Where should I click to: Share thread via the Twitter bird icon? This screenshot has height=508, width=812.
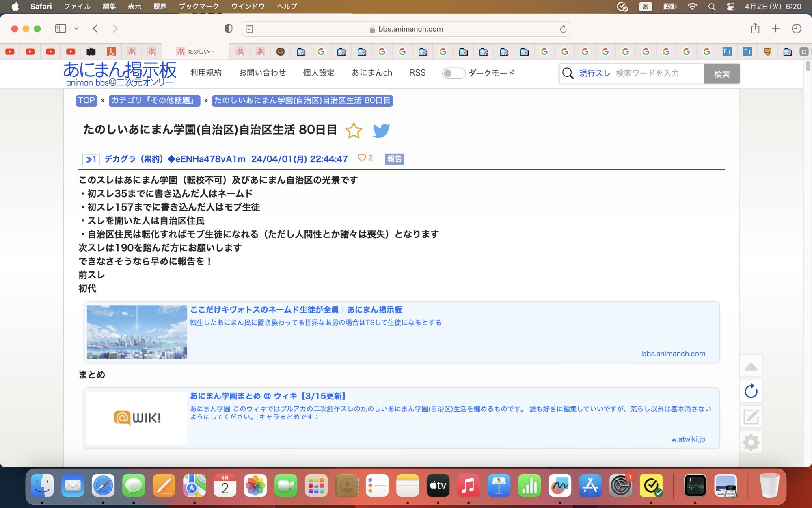pyautogui.click(x=381, y=130)
